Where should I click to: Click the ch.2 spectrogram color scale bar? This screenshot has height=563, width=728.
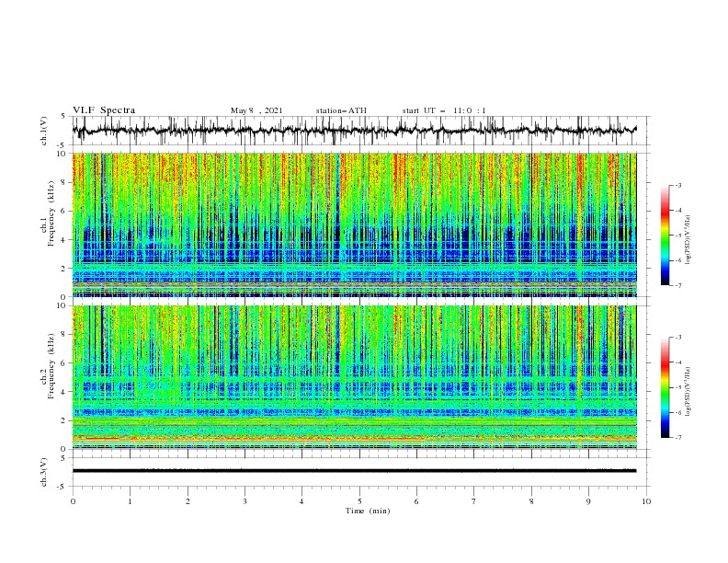(665, 387)
